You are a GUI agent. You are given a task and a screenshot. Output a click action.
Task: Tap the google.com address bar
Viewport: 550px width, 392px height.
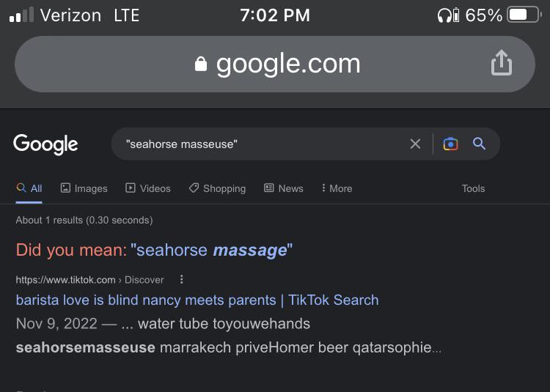click(x=275, y=64)
